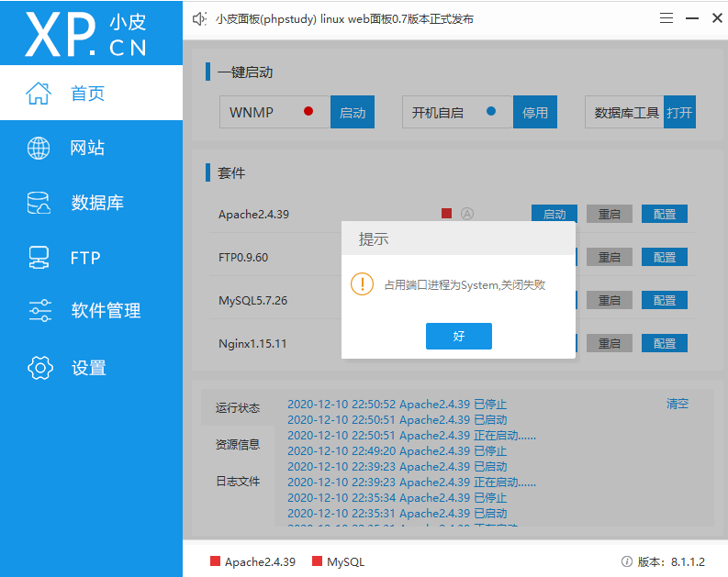Click the sliders icon for 软件管理
728x577 pixels.
[x=39, y=310]
